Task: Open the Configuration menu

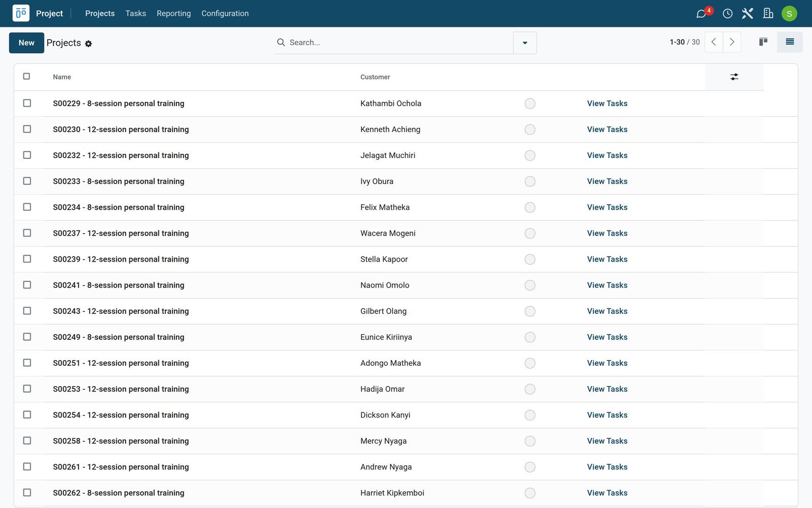Action: pyautogui.click(x=225, y=14)
